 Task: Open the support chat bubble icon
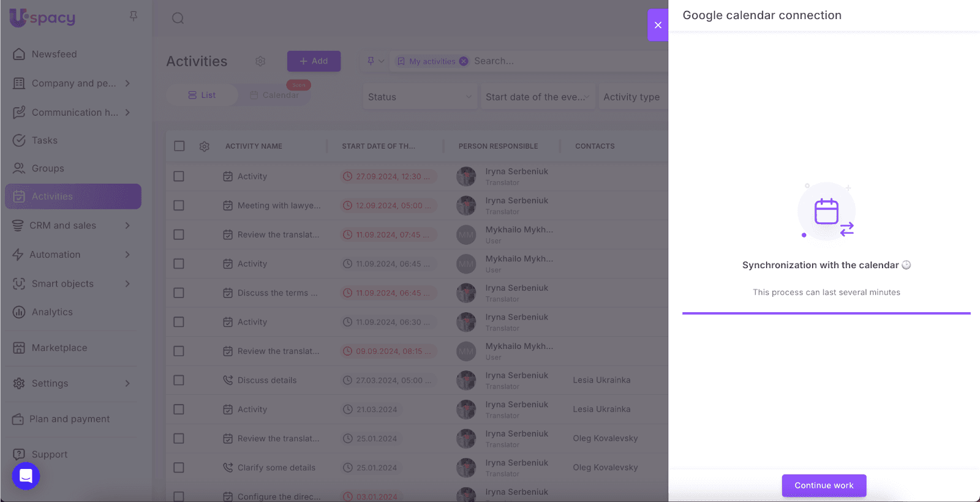pyautogui.click(x=26, y=476)
